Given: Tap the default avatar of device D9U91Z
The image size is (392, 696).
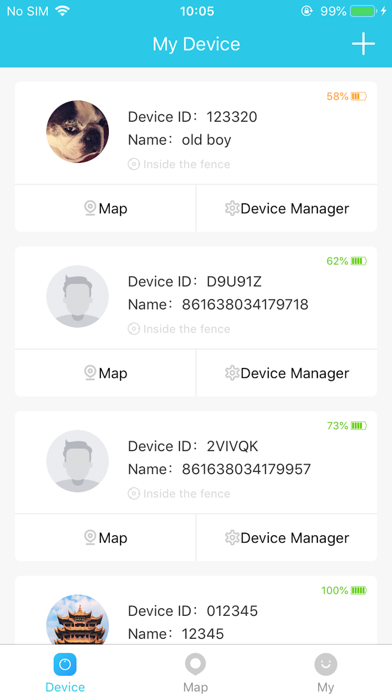Looking at the screenshot, I should click(x=78, y=296).
